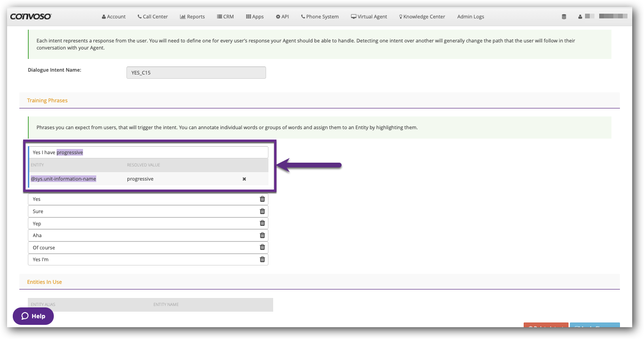Delete the 'Sure' training phrase

point(262,211)
